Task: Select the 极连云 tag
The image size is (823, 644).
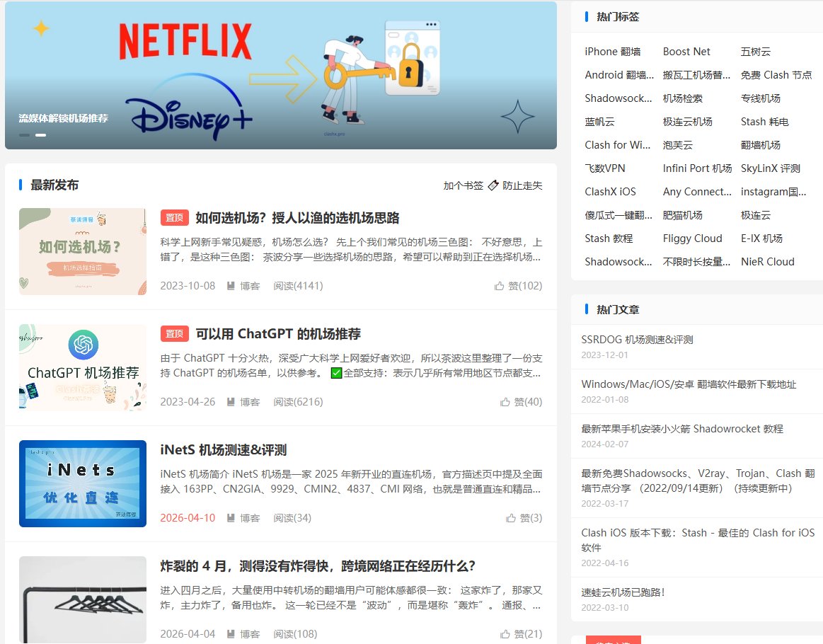Action: [755, 215]
